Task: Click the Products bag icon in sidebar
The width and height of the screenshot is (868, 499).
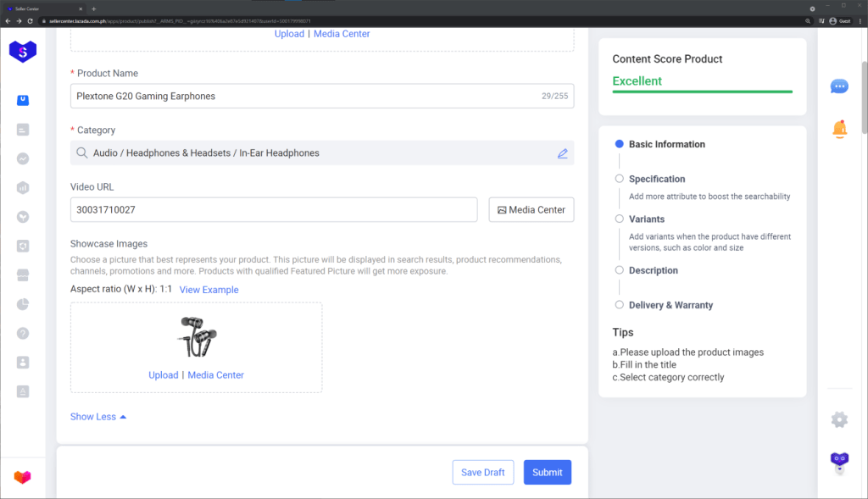Action: click(x=23, y=100)
